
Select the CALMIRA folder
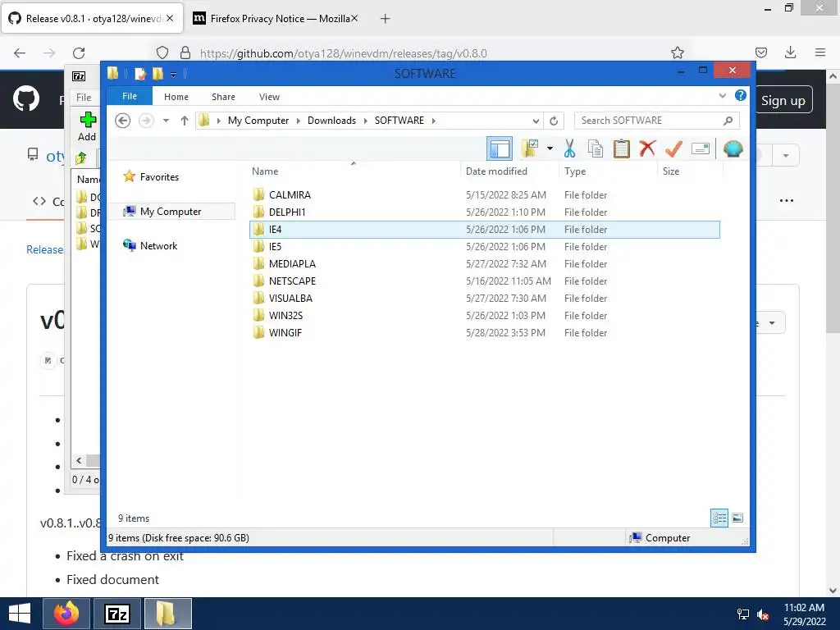click(485, 195)
